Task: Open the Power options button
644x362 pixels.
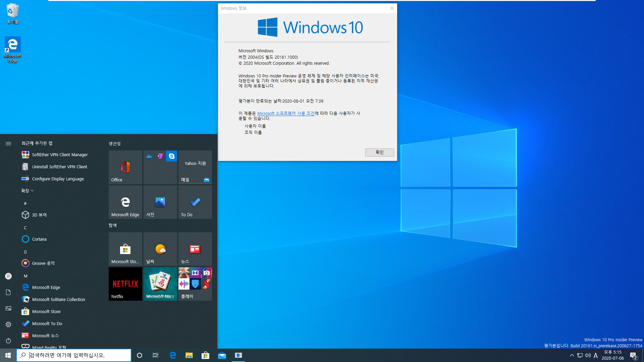Action: 8,341
